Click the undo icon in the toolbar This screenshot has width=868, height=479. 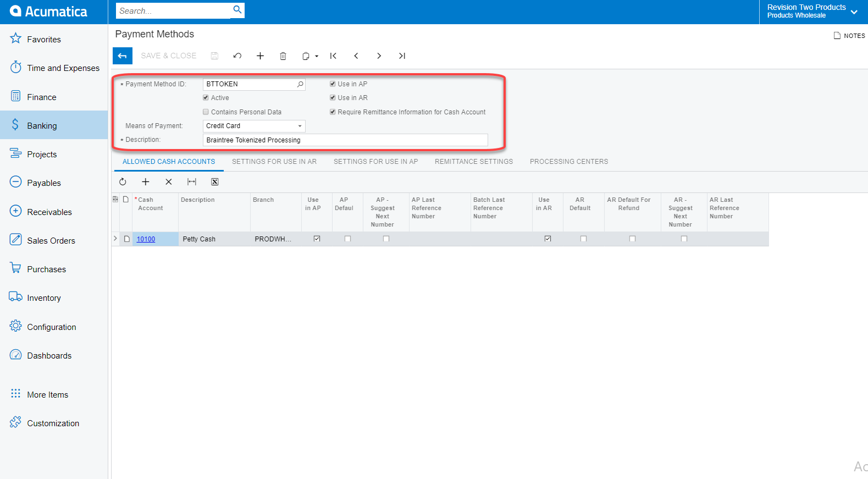pyautogui.click(x=237, y=56)
